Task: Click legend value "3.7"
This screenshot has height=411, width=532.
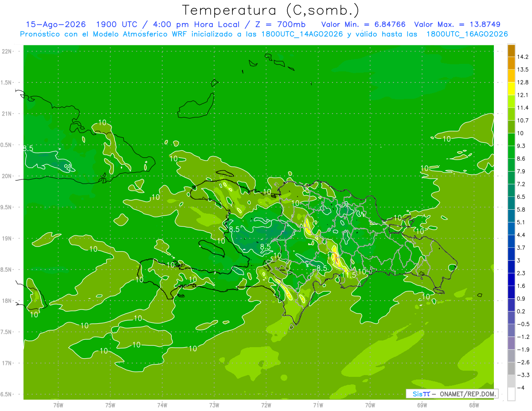Action: tap(521, 248)
